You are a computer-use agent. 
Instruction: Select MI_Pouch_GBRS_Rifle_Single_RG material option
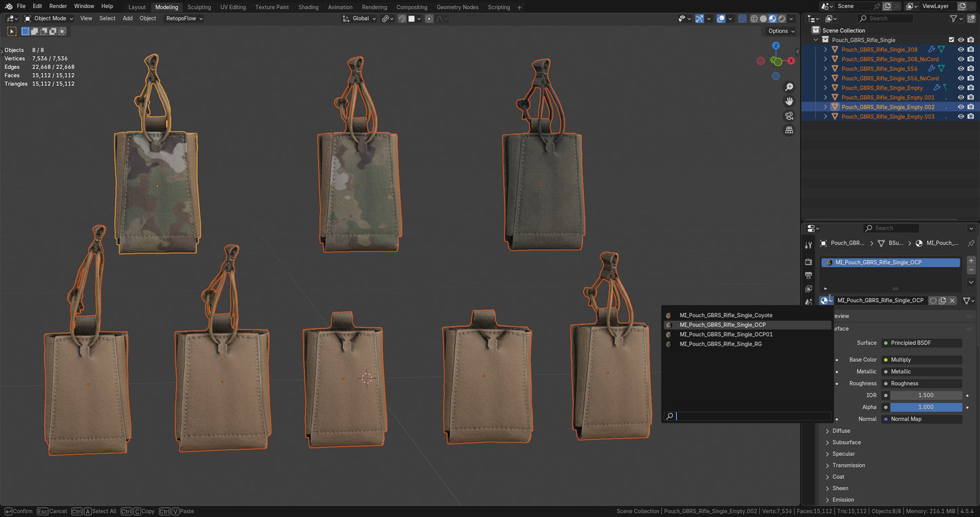click(720, 344)
